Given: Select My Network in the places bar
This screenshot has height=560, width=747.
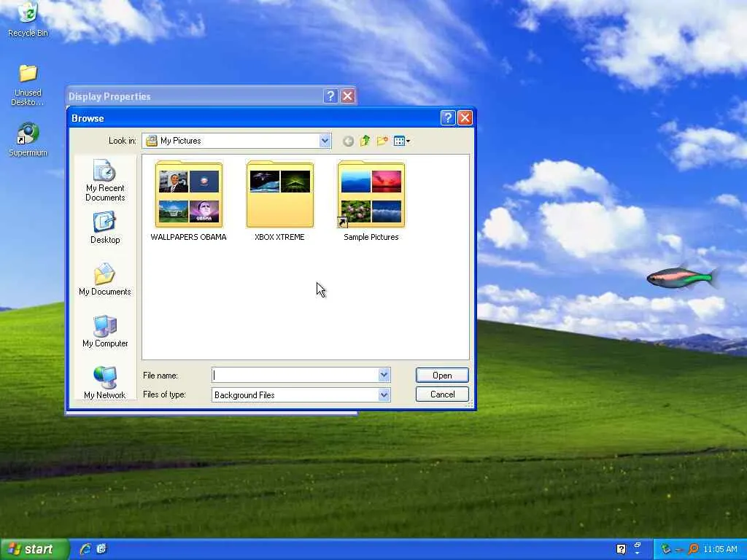Looking at the screenshot, I should (105, 383).
